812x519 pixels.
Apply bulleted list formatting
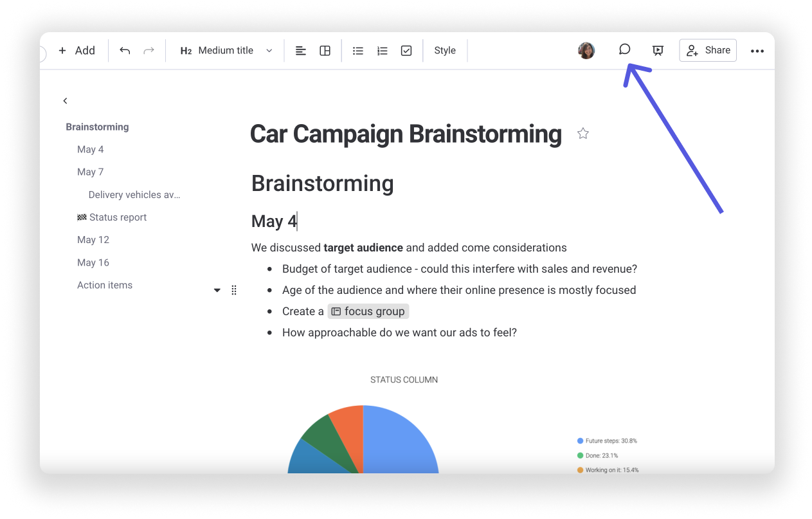tap(358, 50)
